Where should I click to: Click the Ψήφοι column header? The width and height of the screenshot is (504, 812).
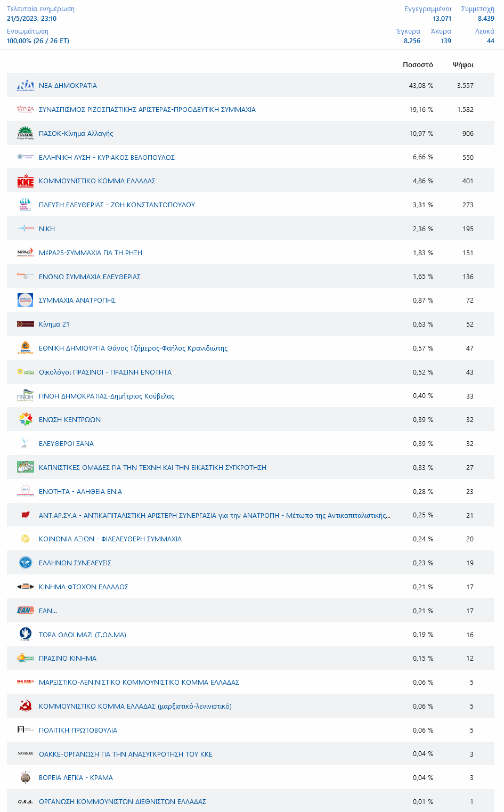(463, 64)
